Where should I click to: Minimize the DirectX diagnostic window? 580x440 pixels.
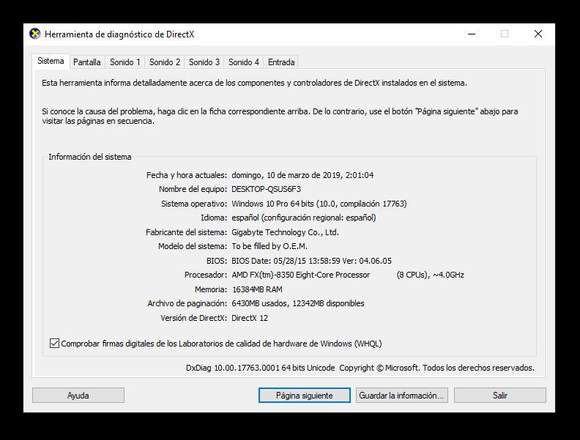(472, 34)
